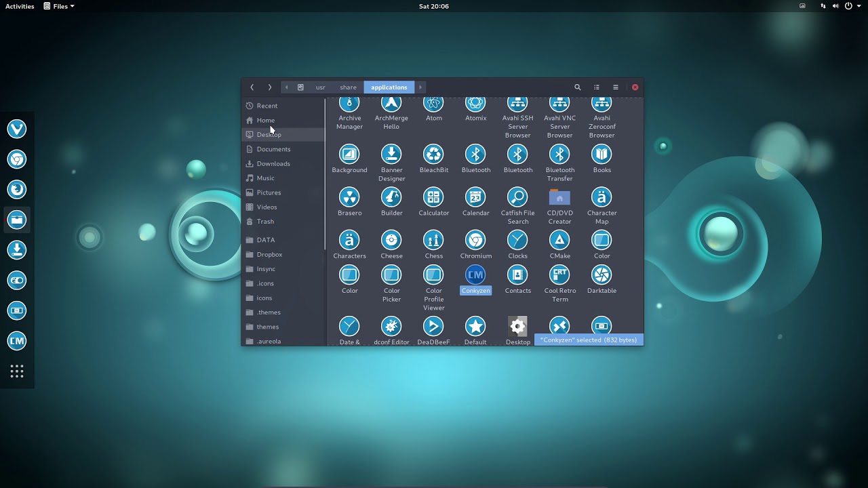Select the Calendar icon
The image size is (868, 488).
click(475, 197)
